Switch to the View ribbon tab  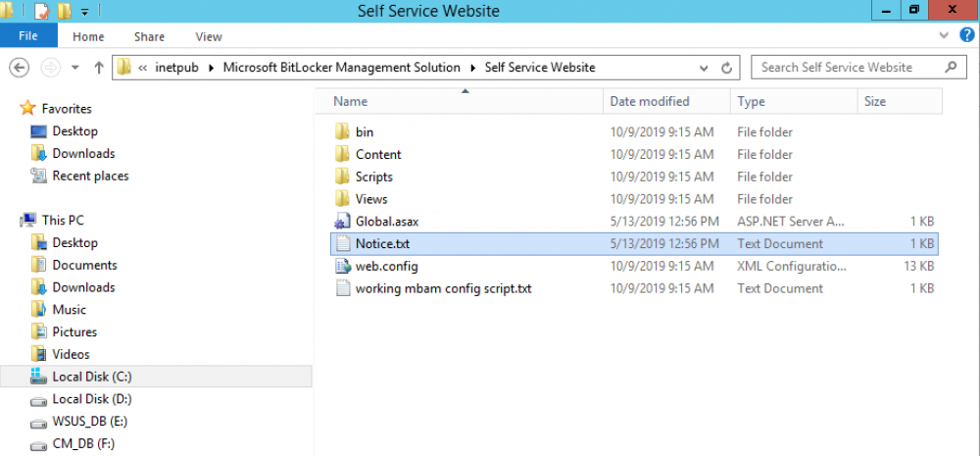(x=209, y=37)
